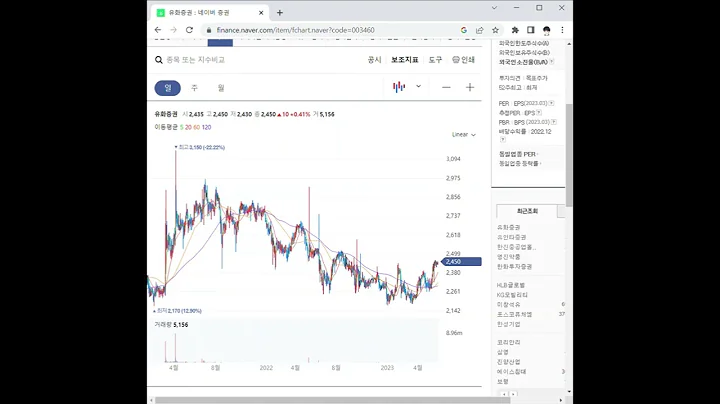The width and height of the screenshot is (720, 404).
Task: Open 에이스침대 in recent list
Action: (511, 372)
